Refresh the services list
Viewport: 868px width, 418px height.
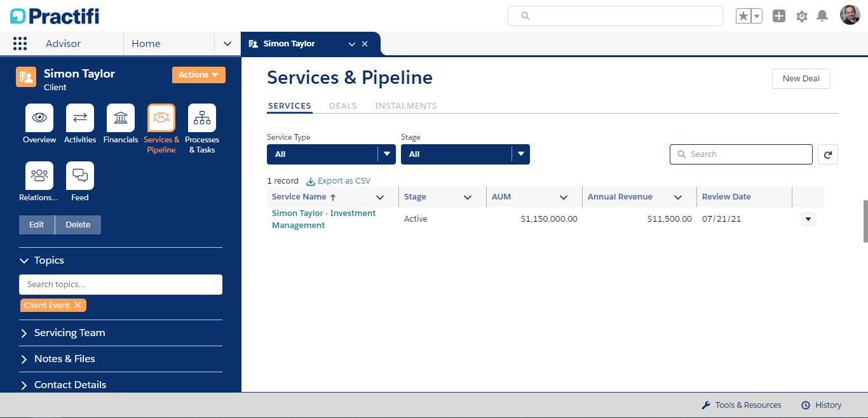827,154
